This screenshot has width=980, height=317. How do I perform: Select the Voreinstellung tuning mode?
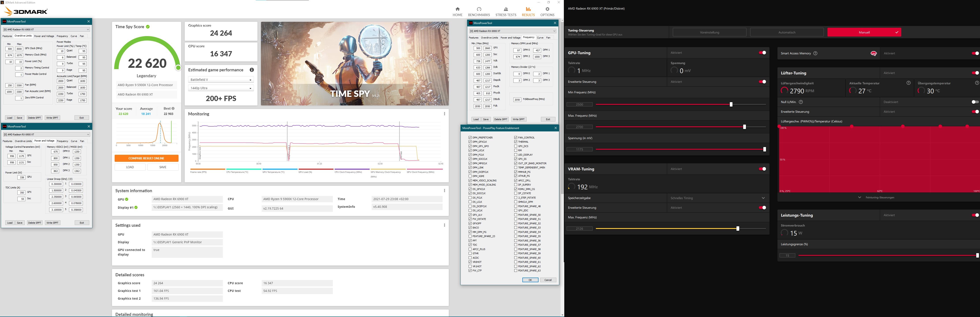(x=710, y=32)
